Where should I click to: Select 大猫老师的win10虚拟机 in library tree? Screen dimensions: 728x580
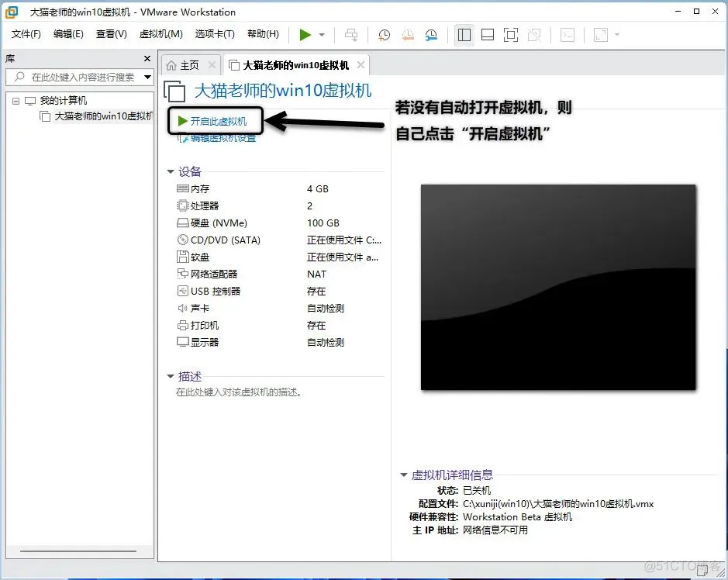coord(103,116)
